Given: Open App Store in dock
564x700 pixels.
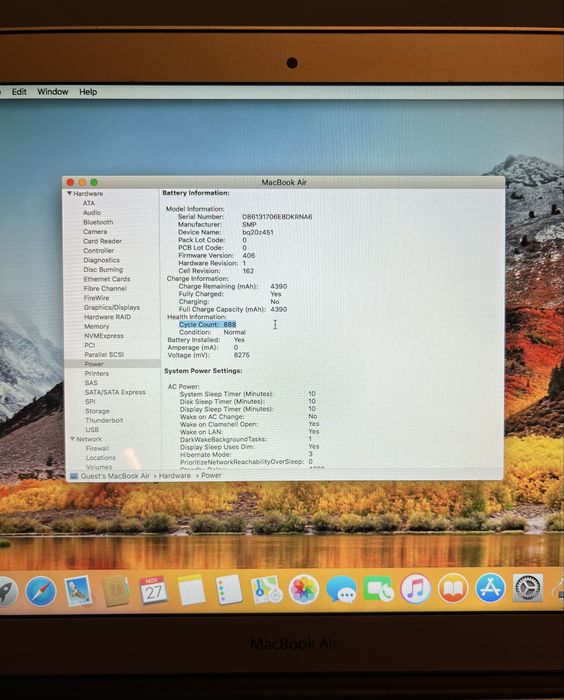Looking at the screenshot, I should (x=490, y=588).
